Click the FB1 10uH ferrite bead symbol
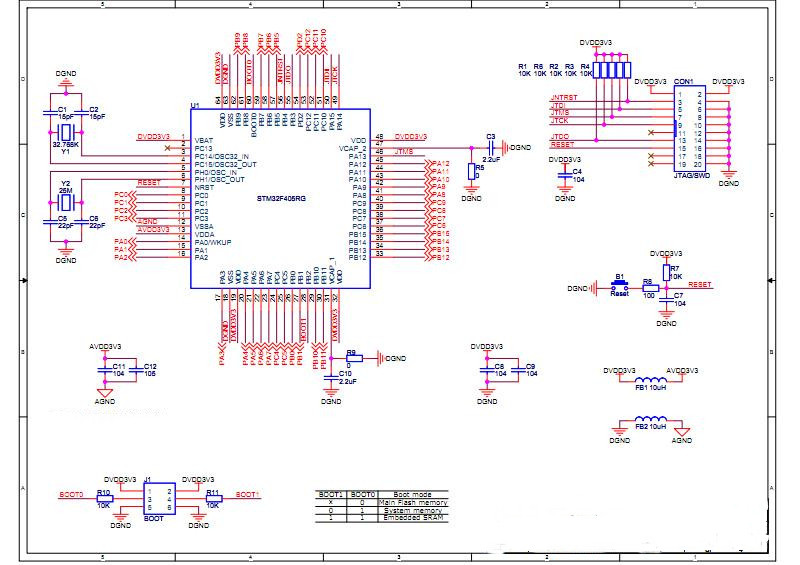The width and height of the screenshot is (800, 565). click(651, 380)
